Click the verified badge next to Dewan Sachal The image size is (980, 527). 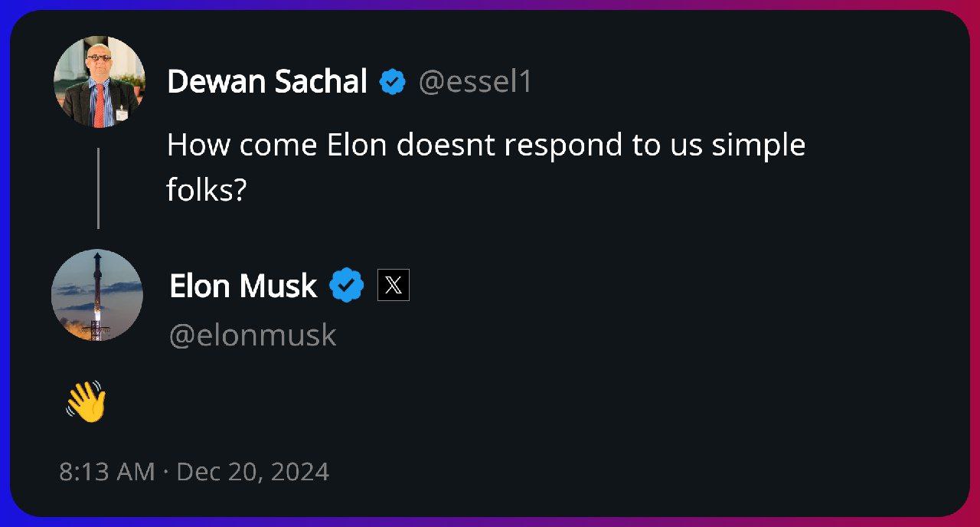(x=394, y=81)
